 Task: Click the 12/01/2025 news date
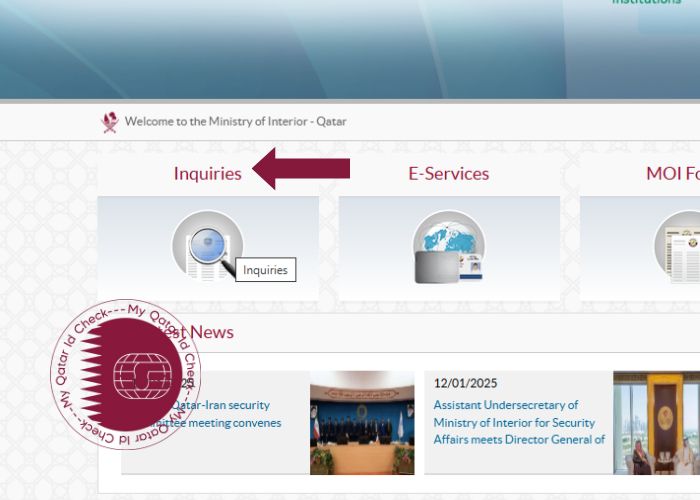[465, 383]
